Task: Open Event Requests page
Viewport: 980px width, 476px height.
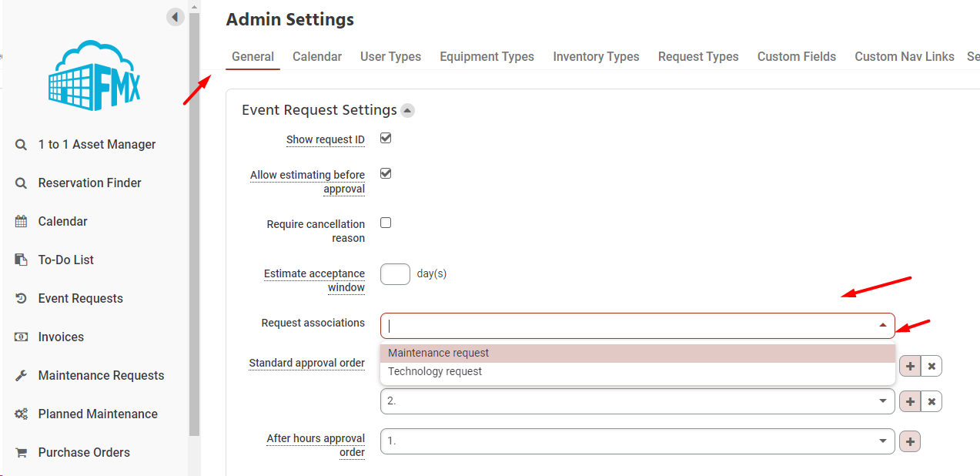Action: (81, 298)
